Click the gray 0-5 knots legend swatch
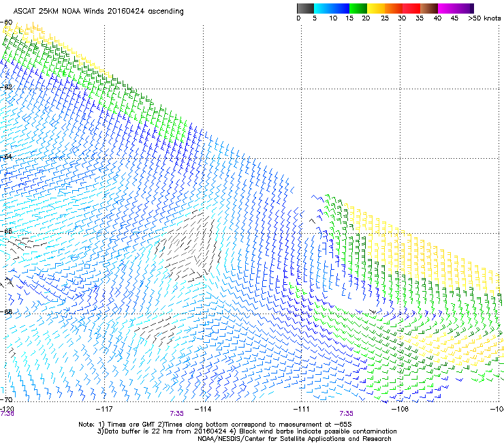Screen dimensions: 504x443 305,8
